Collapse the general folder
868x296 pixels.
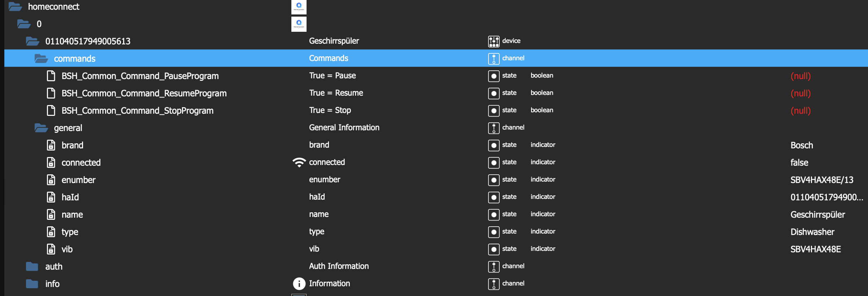coord(41,128)
